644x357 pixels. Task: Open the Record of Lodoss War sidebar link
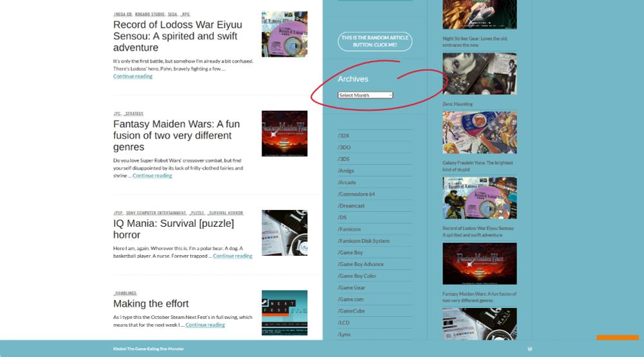coord(478,232)
